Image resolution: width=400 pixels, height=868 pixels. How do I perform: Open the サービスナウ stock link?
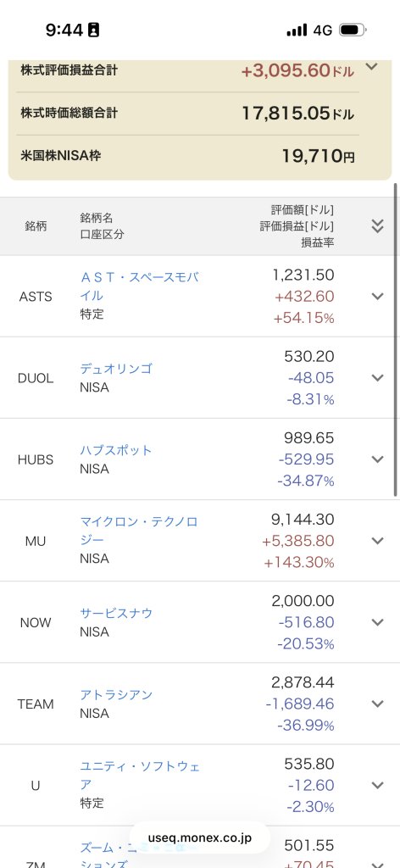(115, 613)
